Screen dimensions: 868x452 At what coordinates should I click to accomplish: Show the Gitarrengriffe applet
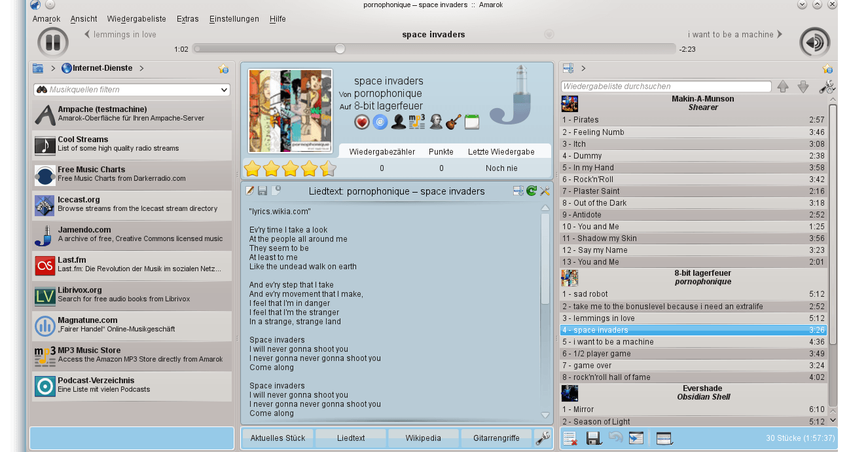pos(496,438)
